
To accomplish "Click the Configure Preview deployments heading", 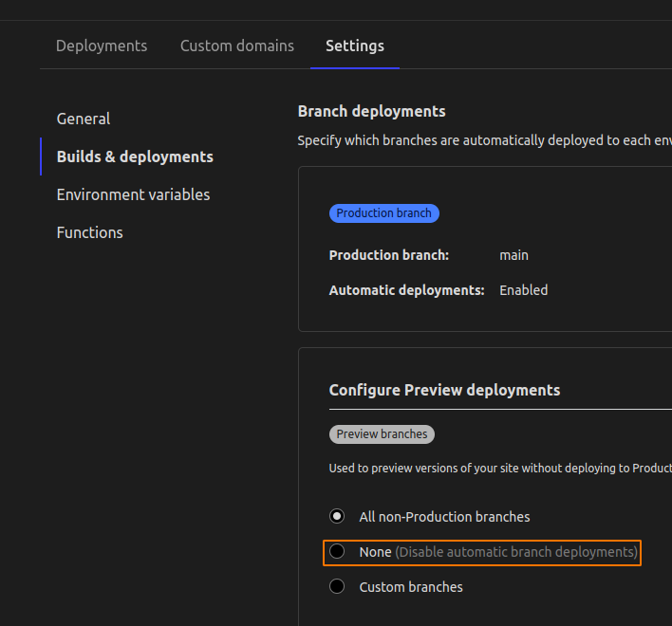I will [444, 390].
